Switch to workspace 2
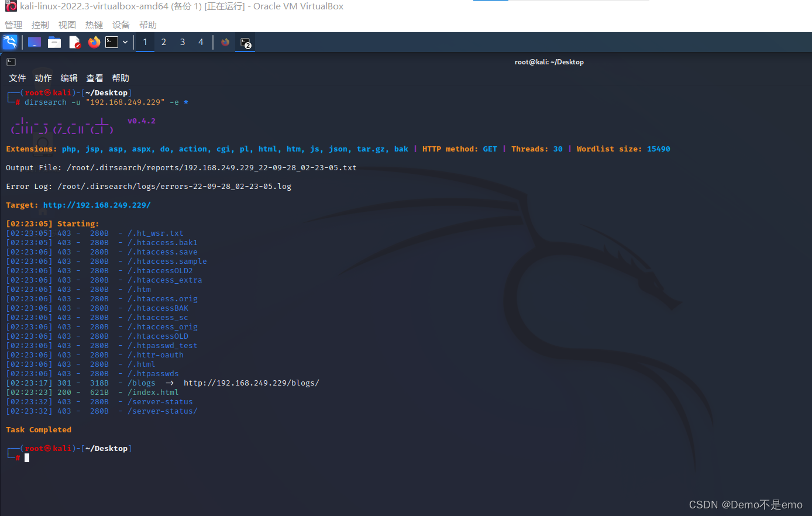 click(164, 42)
